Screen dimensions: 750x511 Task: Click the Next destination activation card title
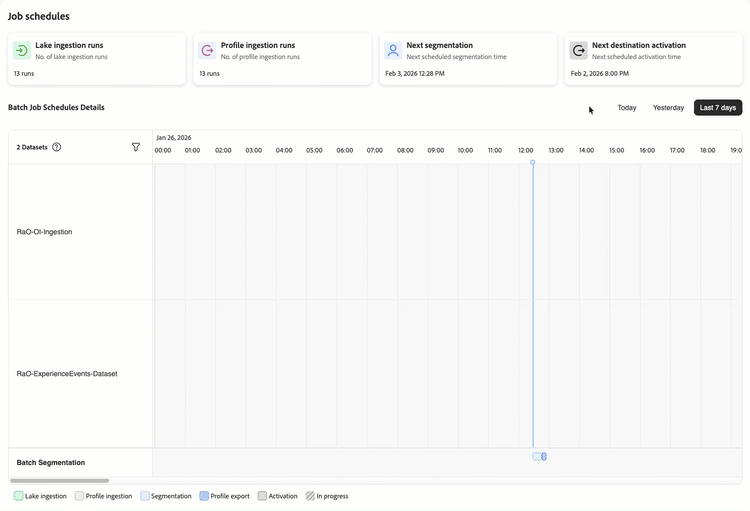(639, 45)
